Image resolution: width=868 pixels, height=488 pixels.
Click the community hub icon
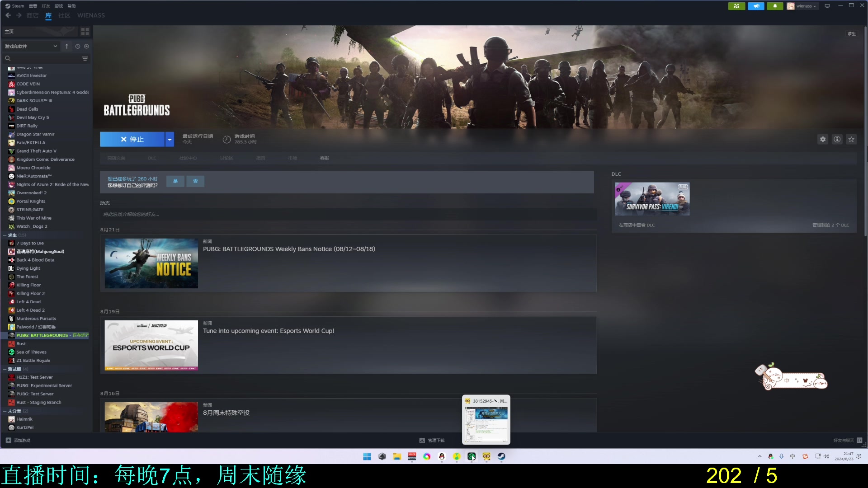[x=189, y=157]
